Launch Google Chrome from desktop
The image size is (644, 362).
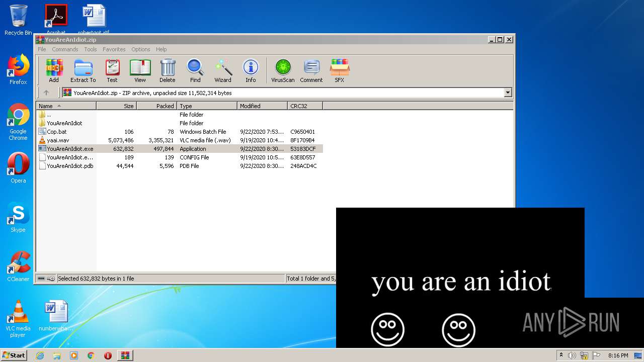18,122
